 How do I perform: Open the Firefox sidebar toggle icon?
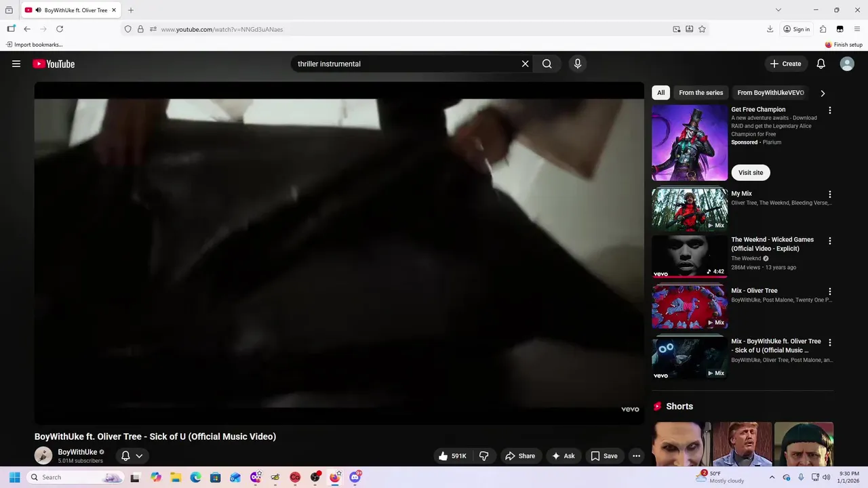(11, 29)
